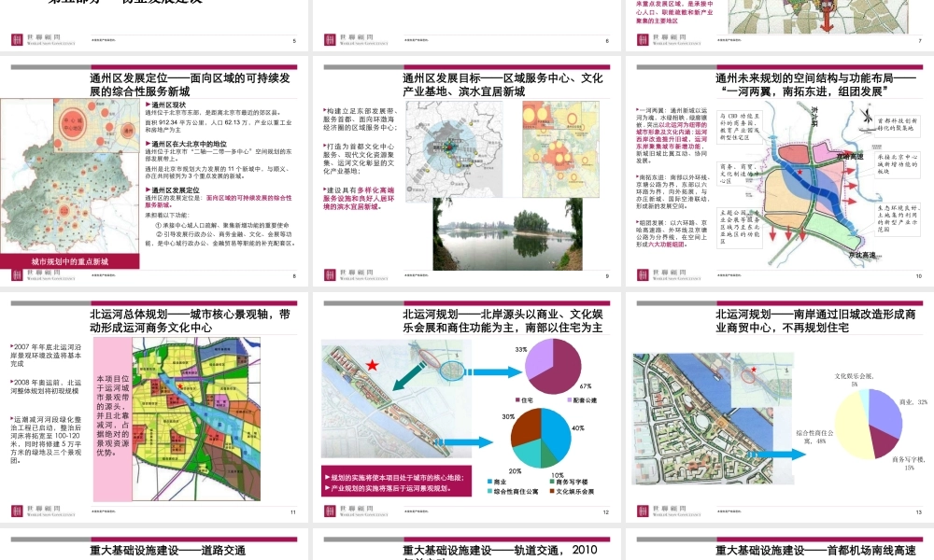Click the Beijing region map on slide 8
Viewport: 934px width, 560px height.
tap(70, 176)
